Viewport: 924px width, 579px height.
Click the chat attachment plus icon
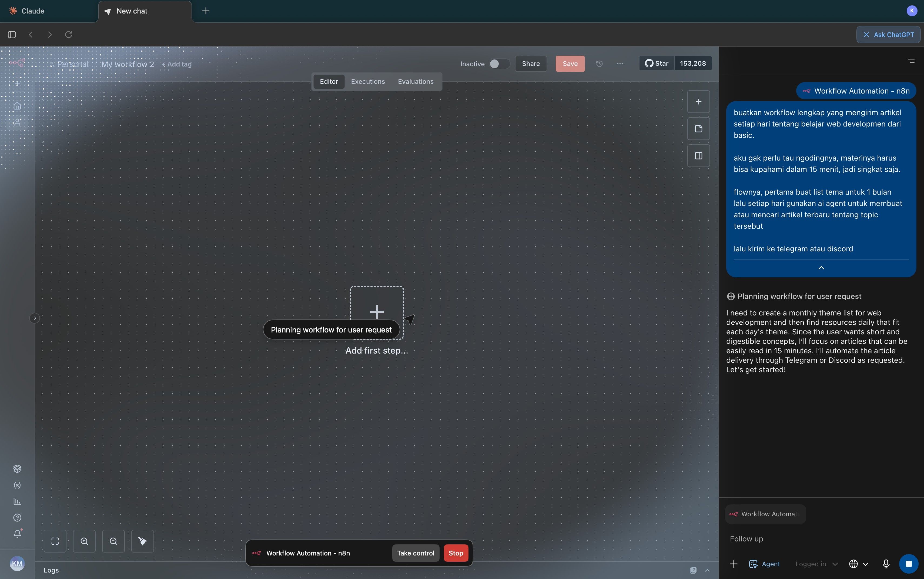click(733, 564)
